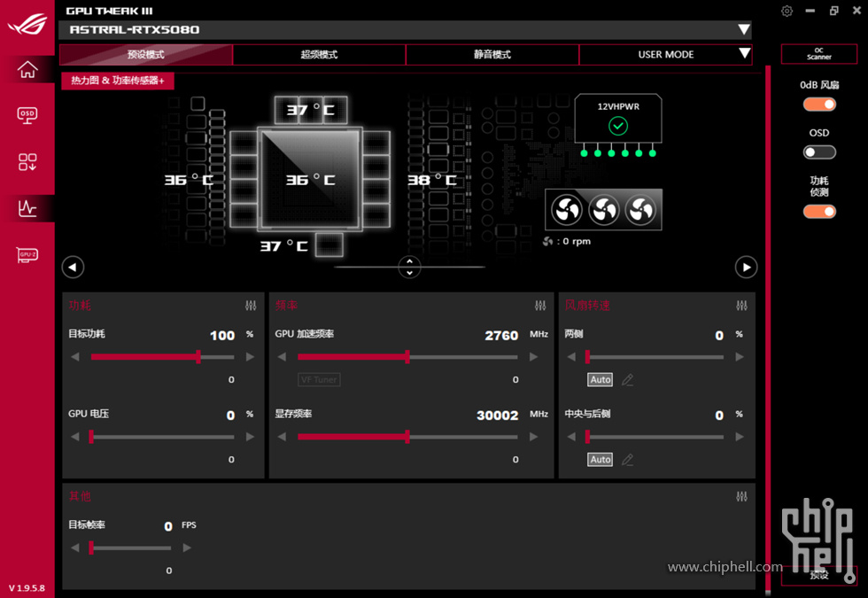Screen dimensions: 868x598
Task: Open 功耗 panel adjustment settings icon
Action: (x=251, y=305)
